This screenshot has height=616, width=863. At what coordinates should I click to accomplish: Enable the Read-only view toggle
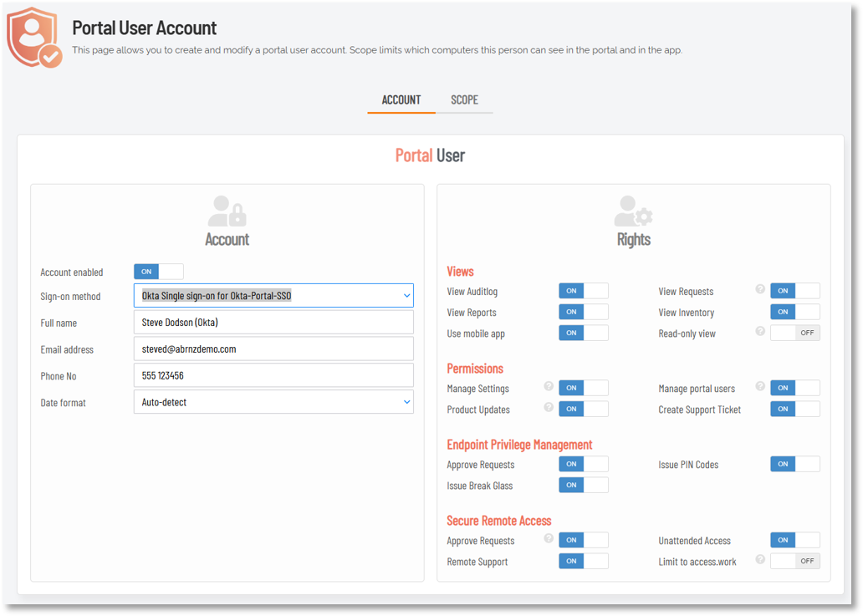pos(794,333)
